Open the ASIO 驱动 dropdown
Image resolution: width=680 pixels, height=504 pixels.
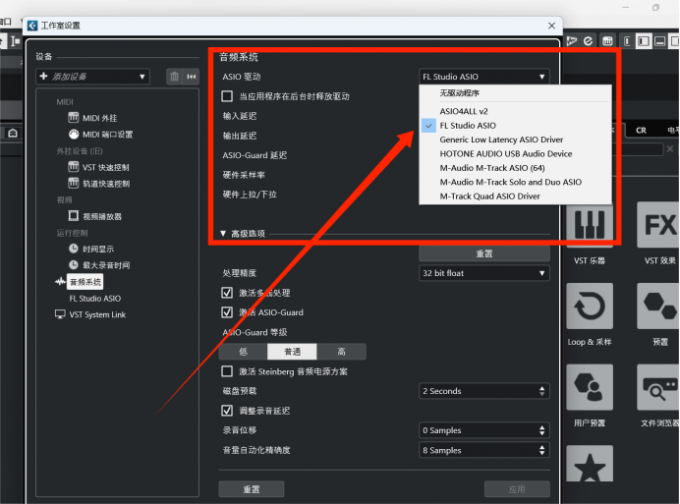point(484,77)
